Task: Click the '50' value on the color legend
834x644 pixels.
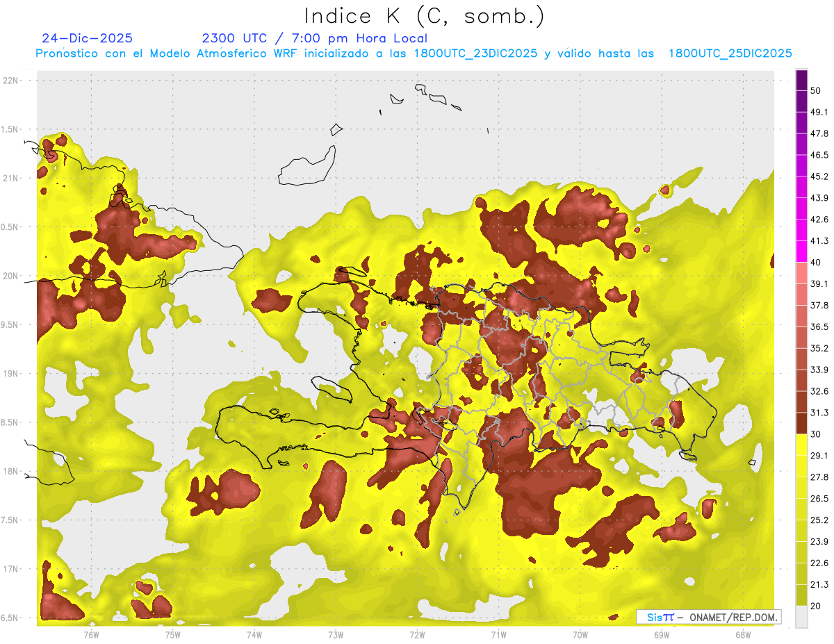Action: tap(816, 91)
